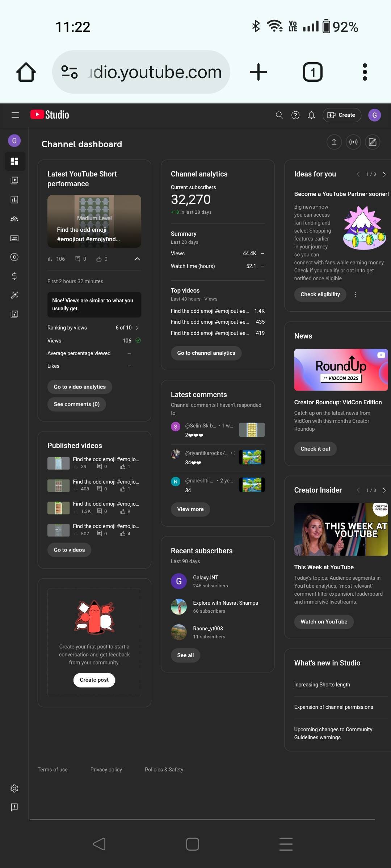
Task: Open the Audio library sidebar icon
Action: tap(14, 314)
